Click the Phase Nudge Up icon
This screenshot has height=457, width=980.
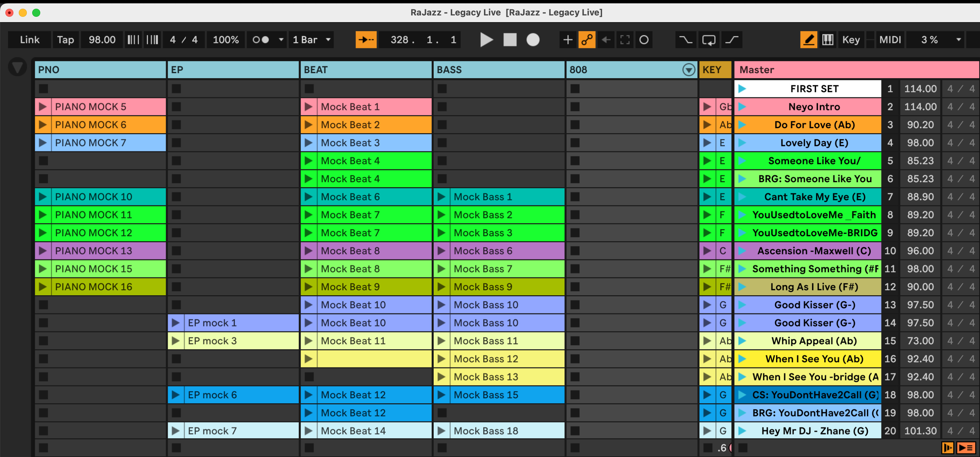pos(152,40)
